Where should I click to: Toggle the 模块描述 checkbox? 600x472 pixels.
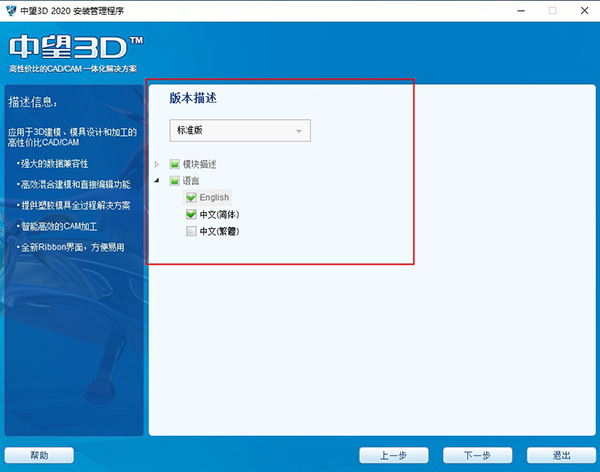pos(174,164)
